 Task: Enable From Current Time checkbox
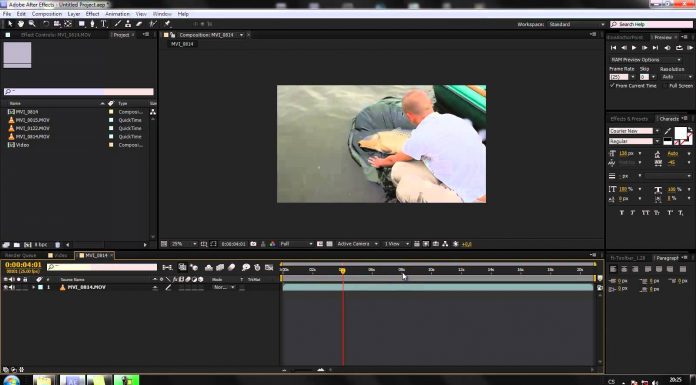pyautogui.click(x=613, y=86)
